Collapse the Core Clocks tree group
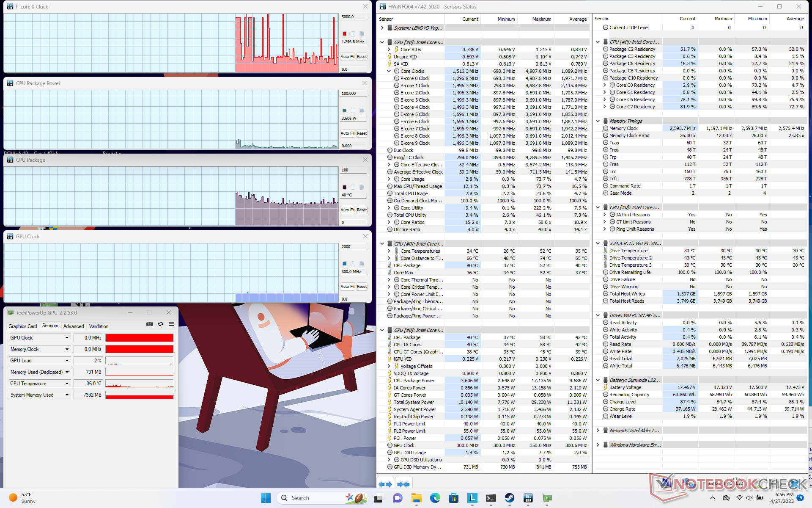This screenshot has width=812, height=508. point(389,71)
